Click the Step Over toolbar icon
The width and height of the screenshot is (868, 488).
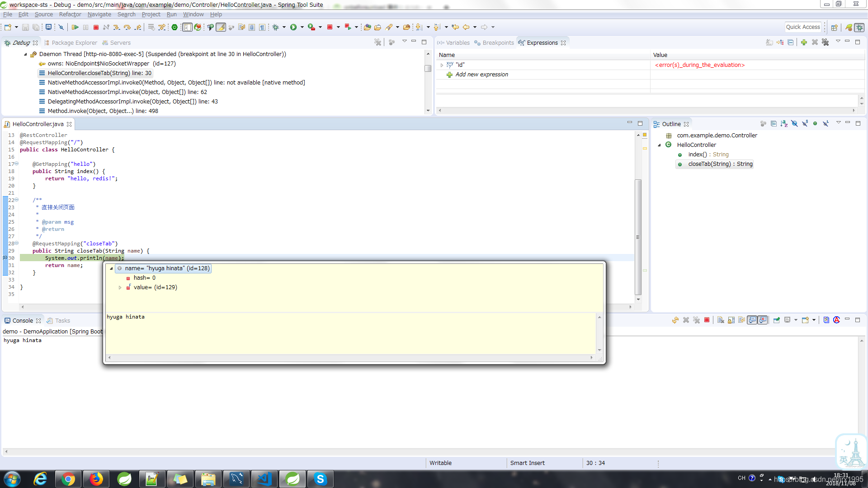coord(127,28)
